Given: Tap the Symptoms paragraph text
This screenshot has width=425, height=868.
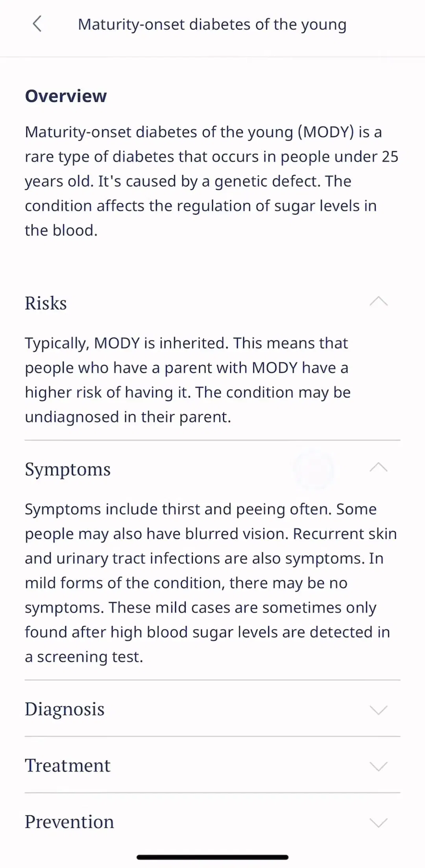Looking at the screenshot, I should click(211, 583).
